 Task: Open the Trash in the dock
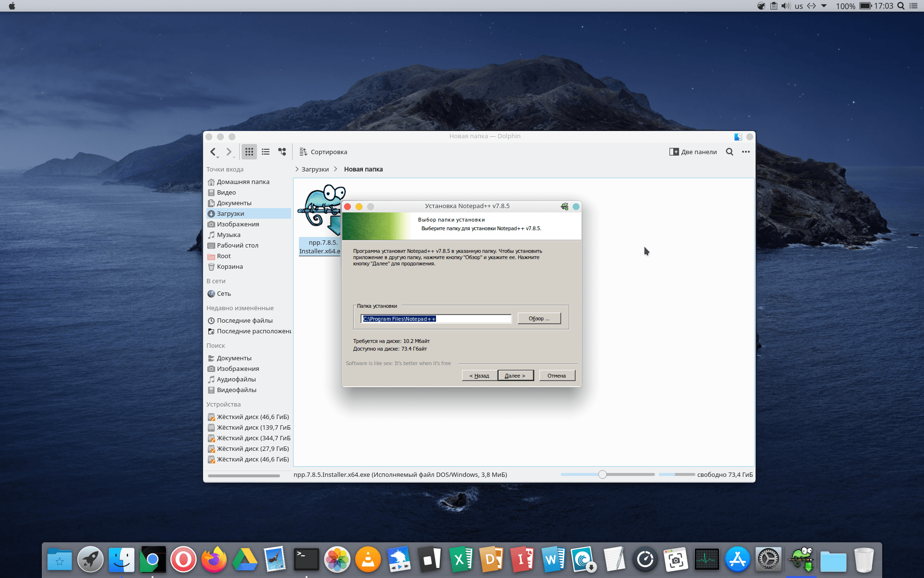point(864,560)
